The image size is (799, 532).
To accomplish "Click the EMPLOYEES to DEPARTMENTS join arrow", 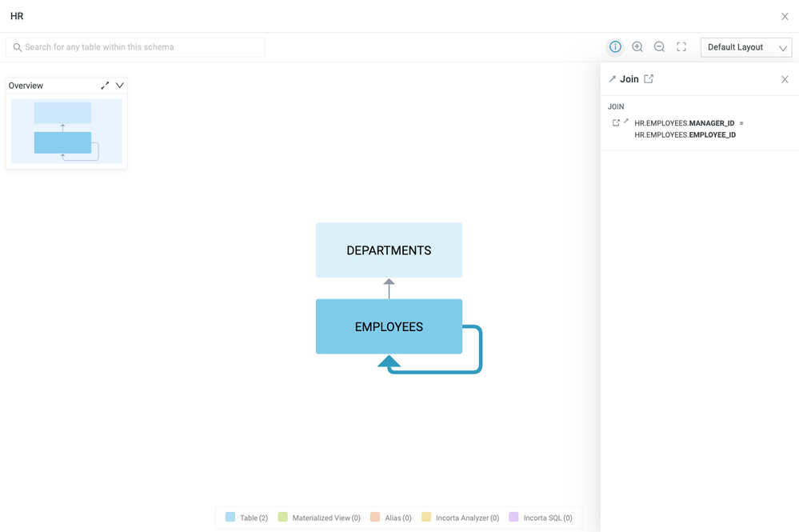I will [389, 289].
